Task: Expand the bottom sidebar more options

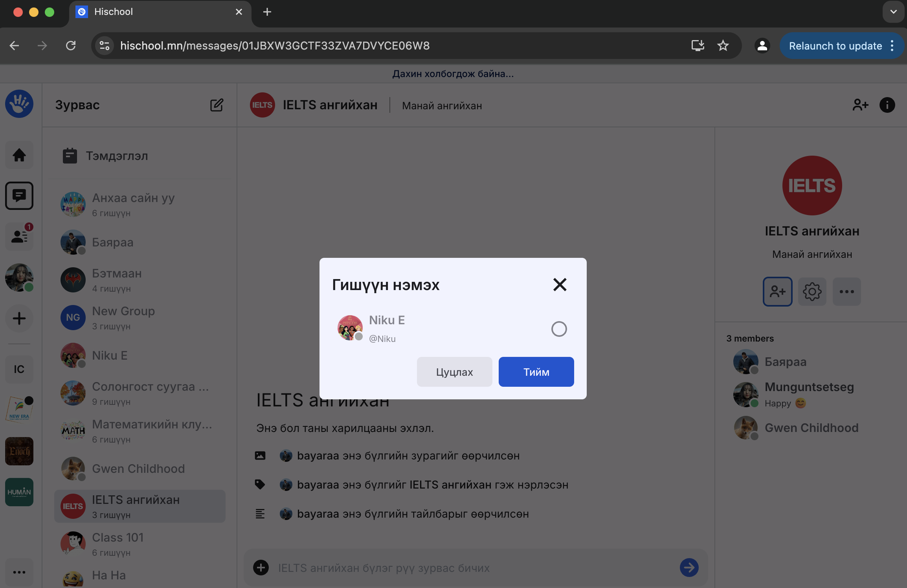Action: pos(19,572)
